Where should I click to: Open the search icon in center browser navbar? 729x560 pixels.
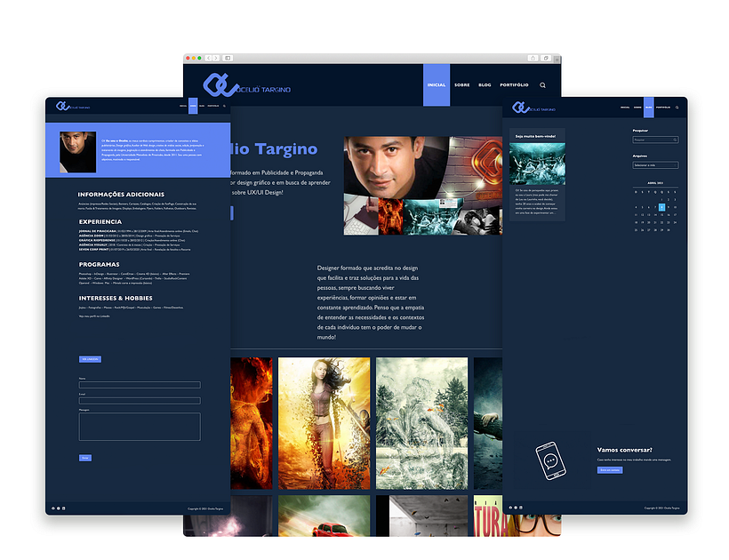click(x=542, y=85)
